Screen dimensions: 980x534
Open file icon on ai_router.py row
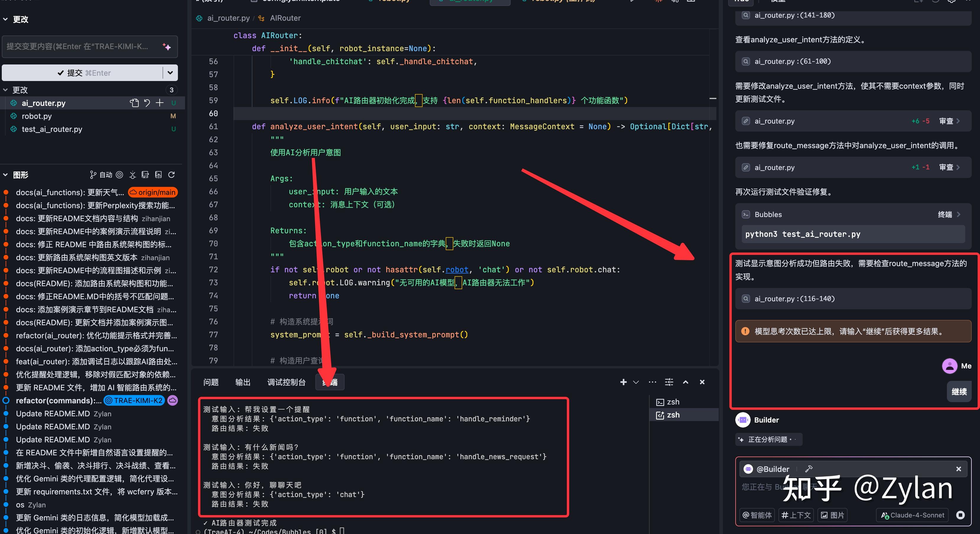pyautogui.click(x=134, y=103)
